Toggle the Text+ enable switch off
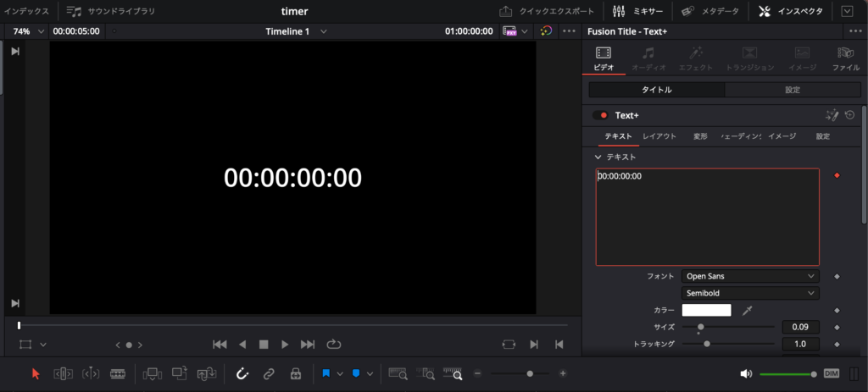 601,115
